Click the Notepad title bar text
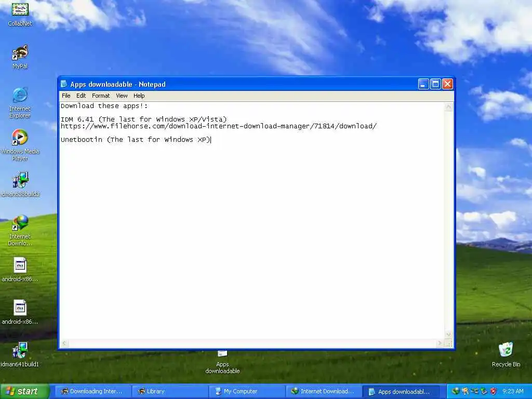The image size is (532, 399). click(x=118, y=84)
